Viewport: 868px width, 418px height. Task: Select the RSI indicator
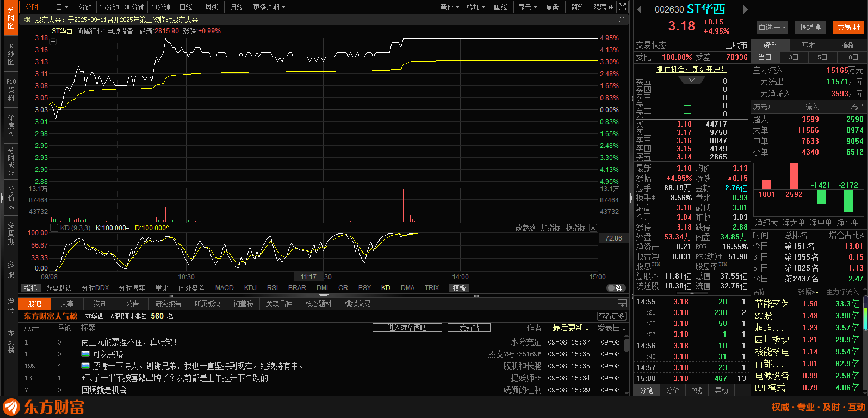pos(272,288)
